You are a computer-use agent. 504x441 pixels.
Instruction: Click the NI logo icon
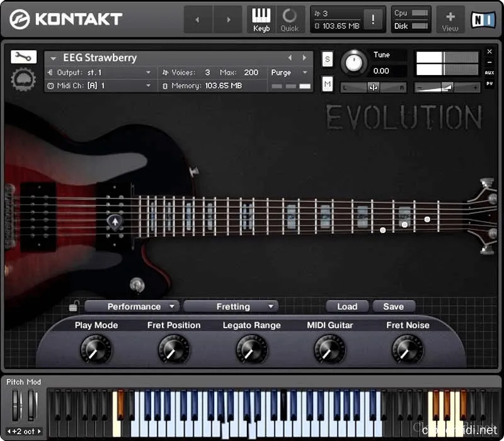(x=483, y=20)
